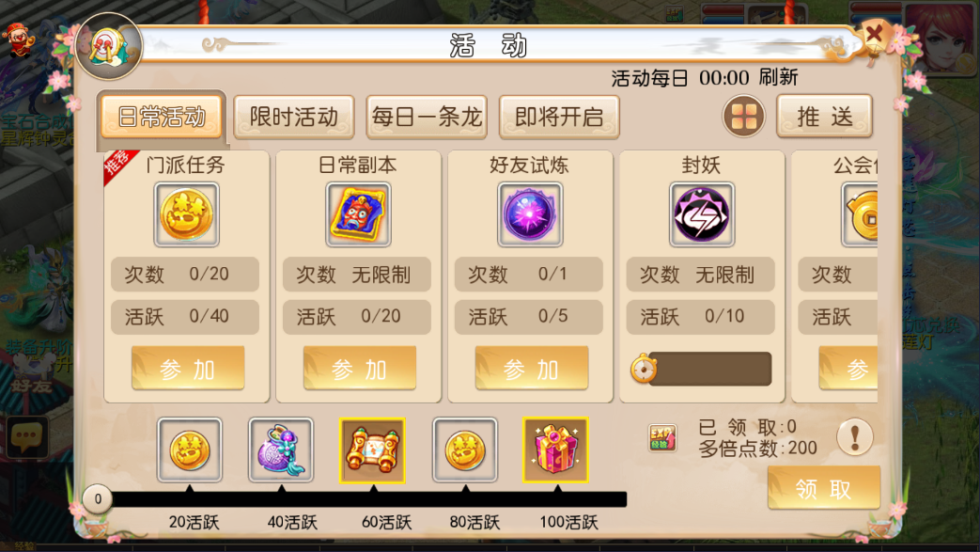Select the 60活跃 scroll reward
Screen dimensions: 980x552
tap(372, 450)
